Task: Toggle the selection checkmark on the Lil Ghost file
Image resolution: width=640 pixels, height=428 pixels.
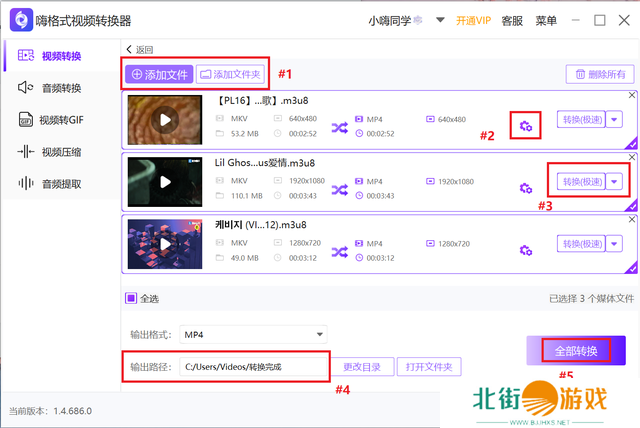Action: coord(631,205)
